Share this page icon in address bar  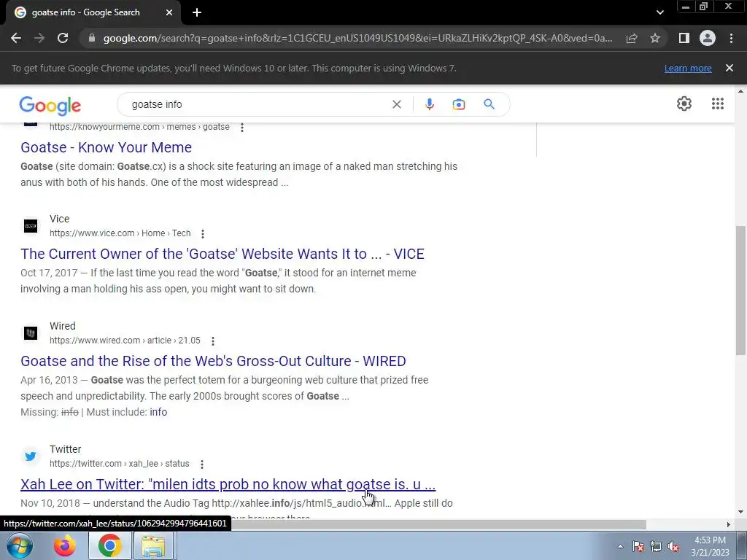pyautogui.click(x=632, y=38)
